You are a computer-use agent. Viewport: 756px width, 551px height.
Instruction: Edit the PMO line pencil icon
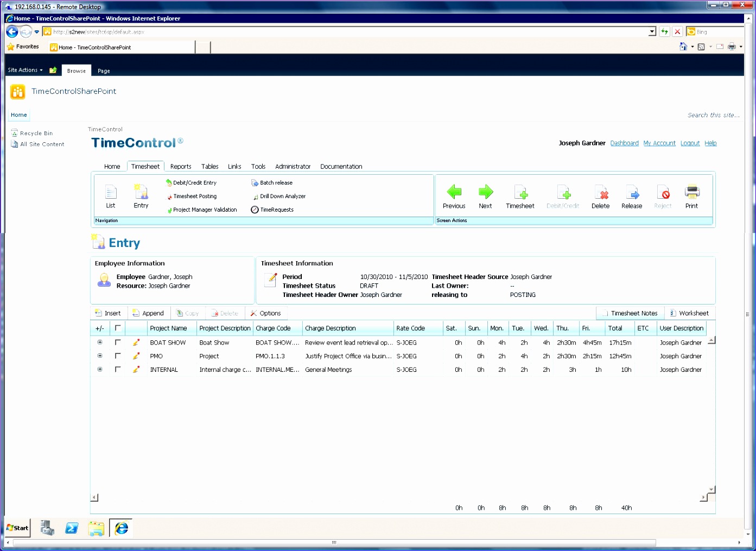136,356
